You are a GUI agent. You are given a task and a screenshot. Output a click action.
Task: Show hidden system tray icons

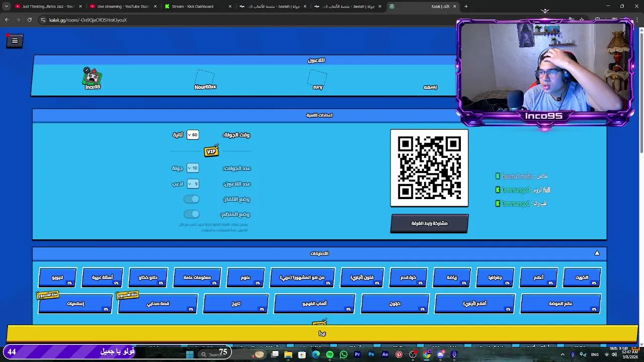click(562, 354)
